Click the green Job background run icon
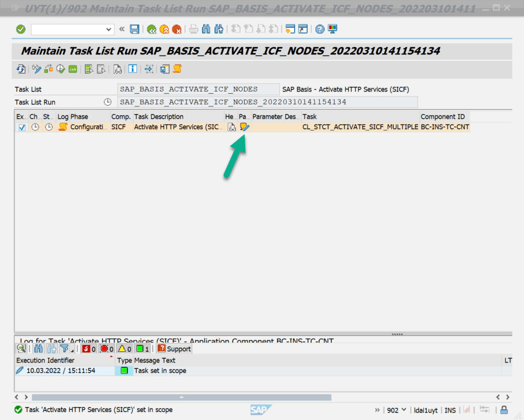The height and width of the screenshot is (420, 524). pyautogui.click(x=73, y=69)
